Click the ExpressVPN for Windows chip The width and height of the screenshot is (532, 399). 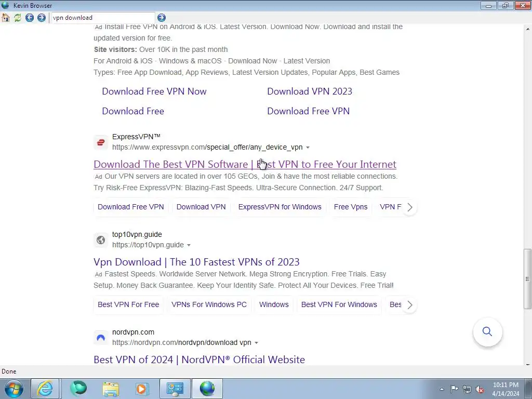click(x=280, y=207)
